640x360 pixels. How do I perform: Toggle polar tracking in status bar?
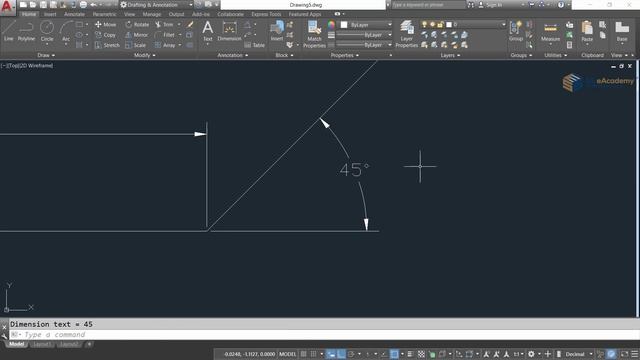[351, 354]
